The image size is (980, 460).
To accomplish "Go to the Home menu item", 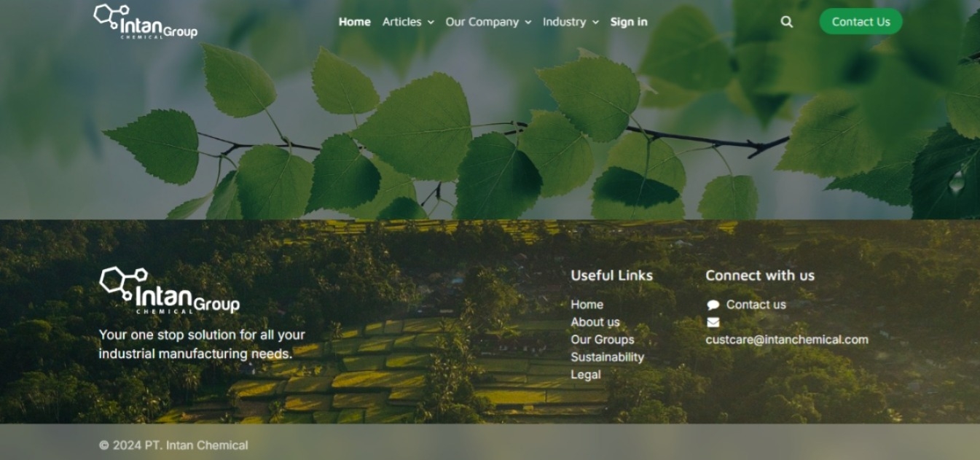I will [354, 22].
